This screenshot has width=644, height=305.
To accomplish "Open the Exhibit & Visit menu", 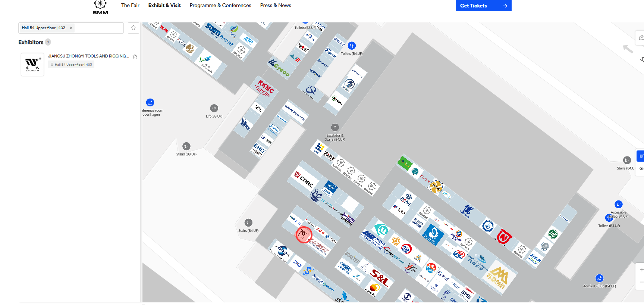I will pos(164,5).
